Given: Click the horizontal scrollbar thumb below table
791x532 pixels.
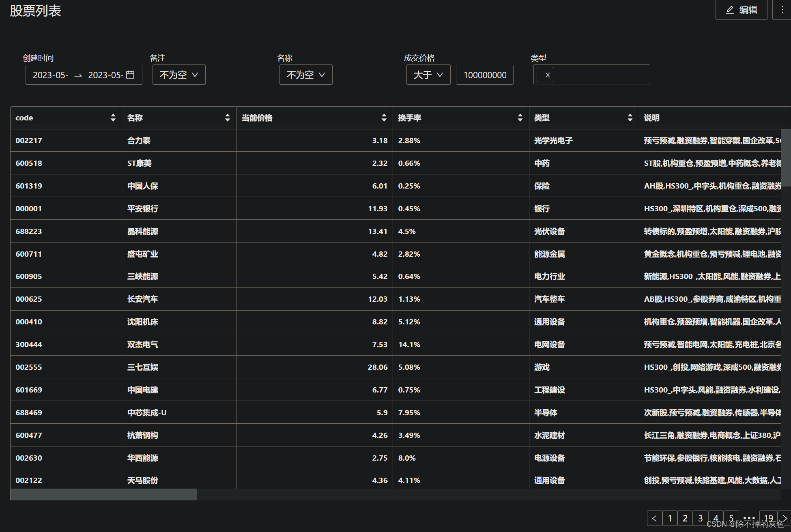Looking at the screenshot, I should point(103,494).
